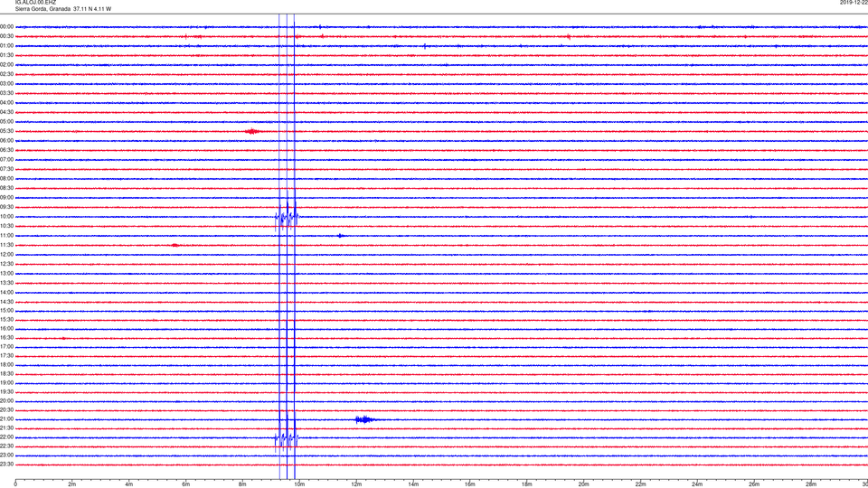
Task: Click the blue blip near 14m on 01:00 trace
Action: coord(425,46)
